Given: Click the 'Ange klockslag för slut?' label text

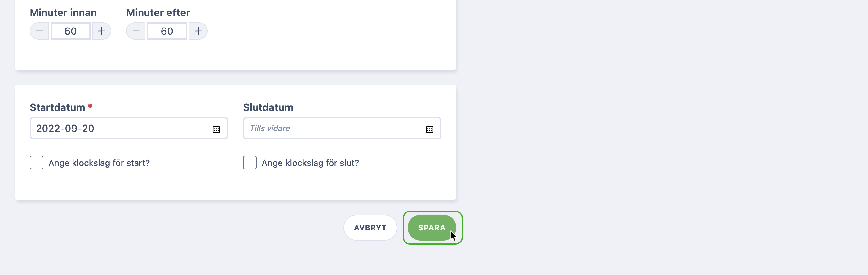Looking at the screenshot, I should click(x=310, y=163).
